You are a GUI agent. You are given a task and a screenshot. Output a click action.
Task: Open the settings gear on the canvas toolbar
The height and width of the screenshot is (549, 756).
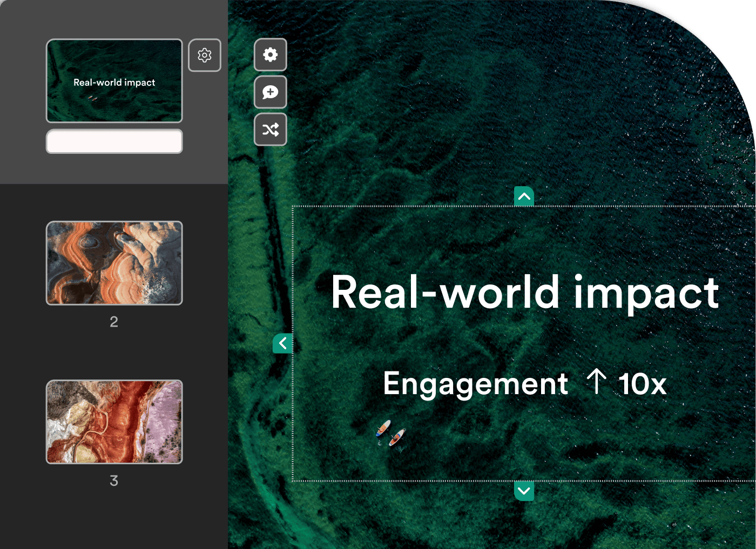point(270,55)
